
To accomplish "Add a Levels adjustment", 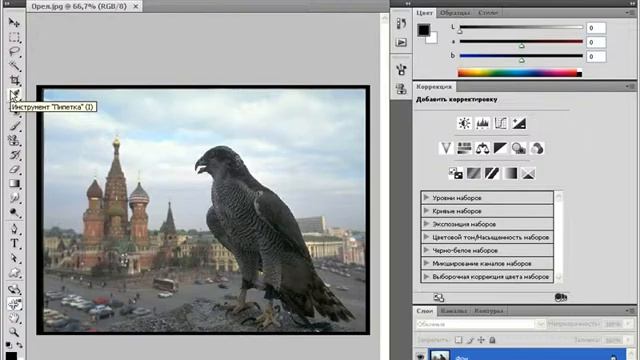I will (x=482, y=123).
